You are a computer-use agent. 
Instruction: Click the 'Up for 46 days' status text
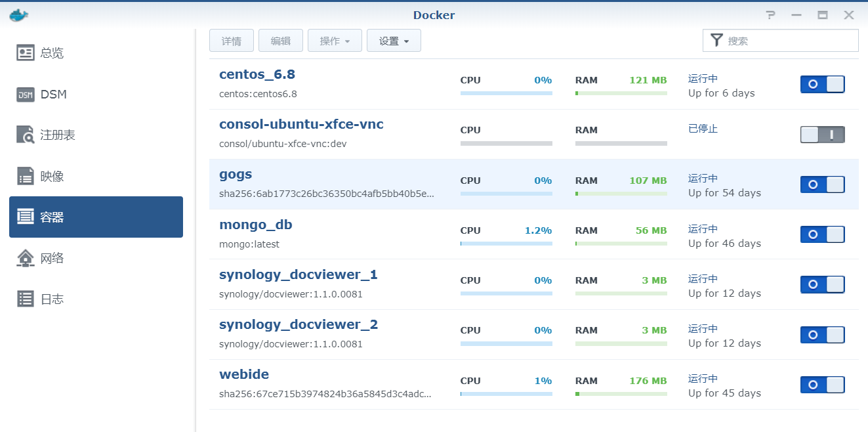point(724,244)
